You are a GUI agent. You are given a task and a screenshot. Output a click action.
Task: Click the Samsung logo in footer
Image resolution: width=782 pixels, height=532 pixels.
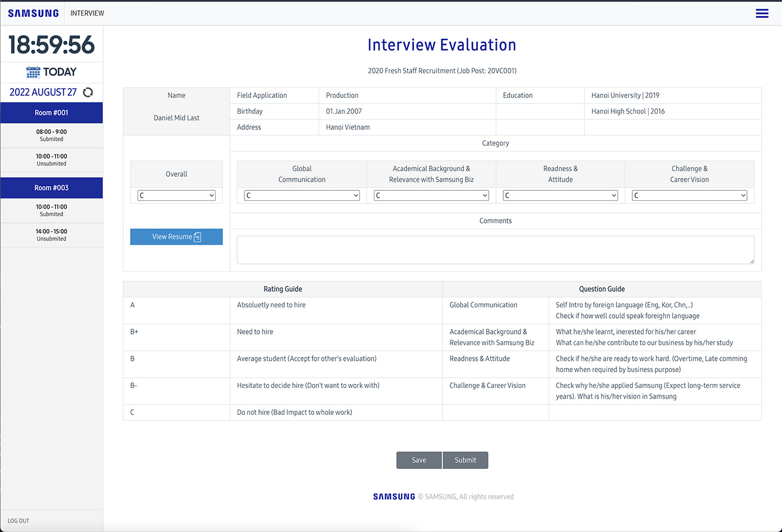click(x=394, y=497)
